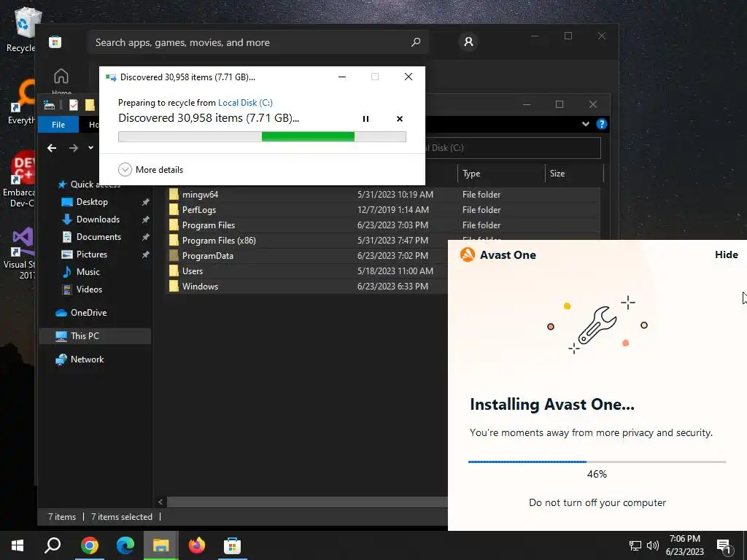Click the Explorer search box for Local Disk
The height and width of the screenshot is (560, 747).
513,148
